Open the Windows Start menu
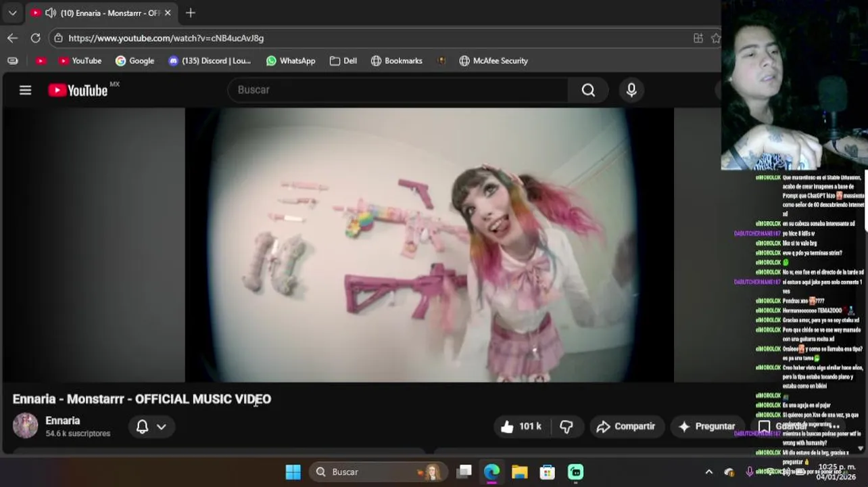This screenshot has width=868, height=487. [293, 472]
